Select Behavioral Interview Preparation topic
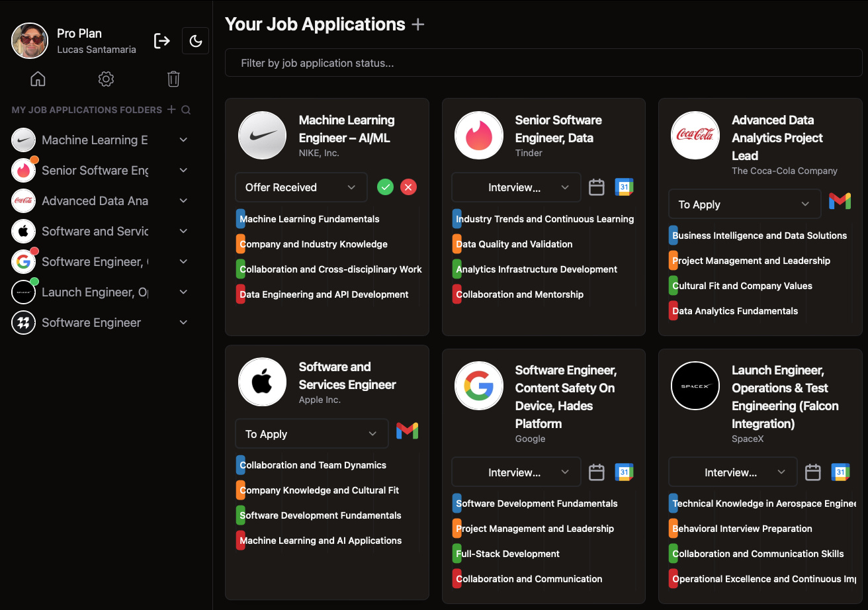This screenshot has height=610, width=868. pos(741,529)
